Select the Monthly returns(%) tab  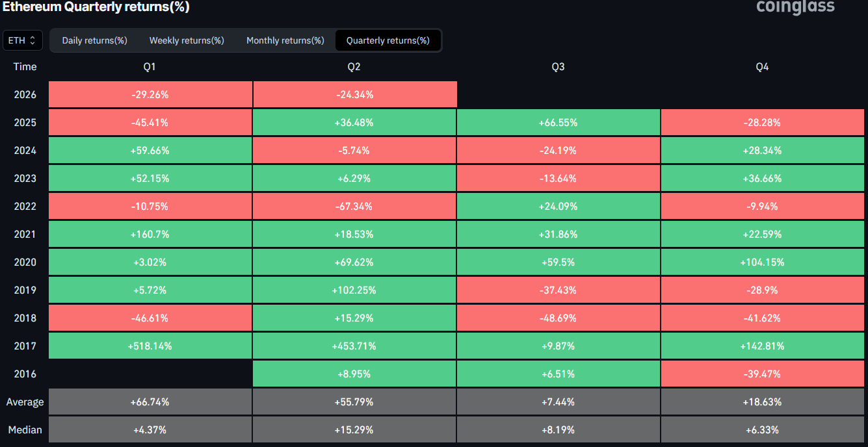pos(285,40)
